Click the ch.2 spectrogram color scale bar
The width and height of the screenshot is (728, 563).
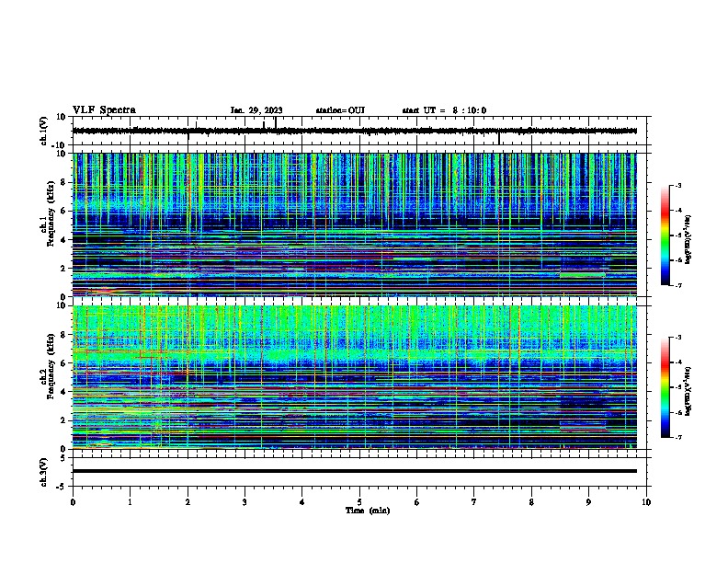coord(665,387)
